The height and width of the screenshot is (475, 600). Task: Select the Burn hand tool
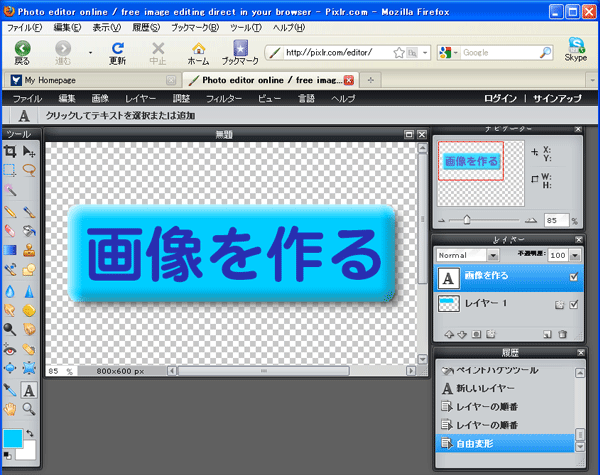point(29,329)
